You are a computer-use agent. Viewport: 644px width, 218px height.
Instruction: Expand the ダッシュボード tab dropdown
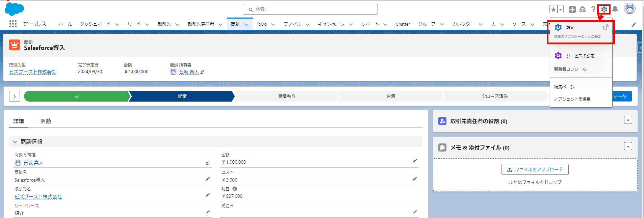(117, 24)
